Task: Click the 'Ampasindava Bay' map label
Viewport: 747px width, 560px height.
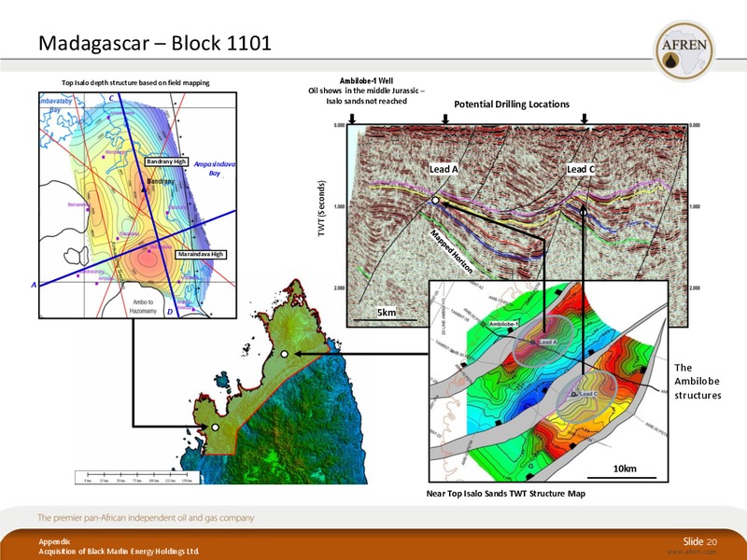Action: pyautogui.click(x=215, y=169)
